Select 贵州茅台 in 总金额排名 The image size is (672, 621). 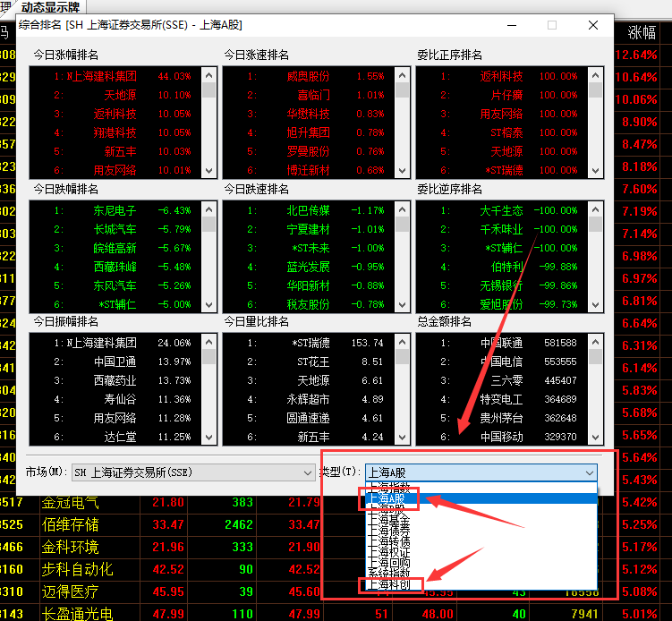502,418
